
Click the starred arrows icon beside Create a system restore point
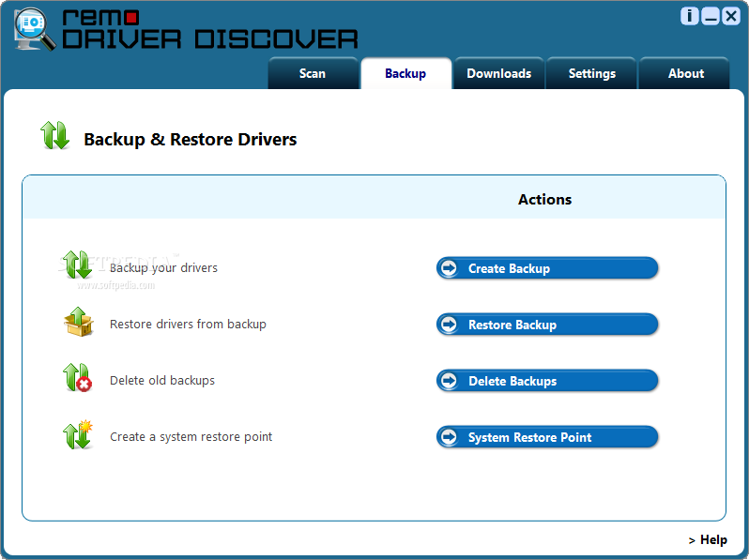78,434
